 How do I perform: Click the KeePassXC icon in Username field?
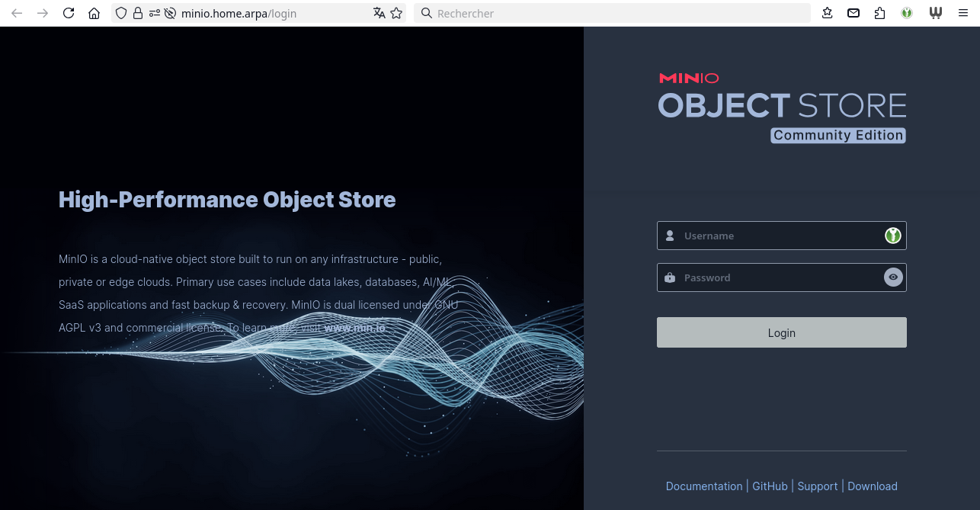(x=893, y=236)
